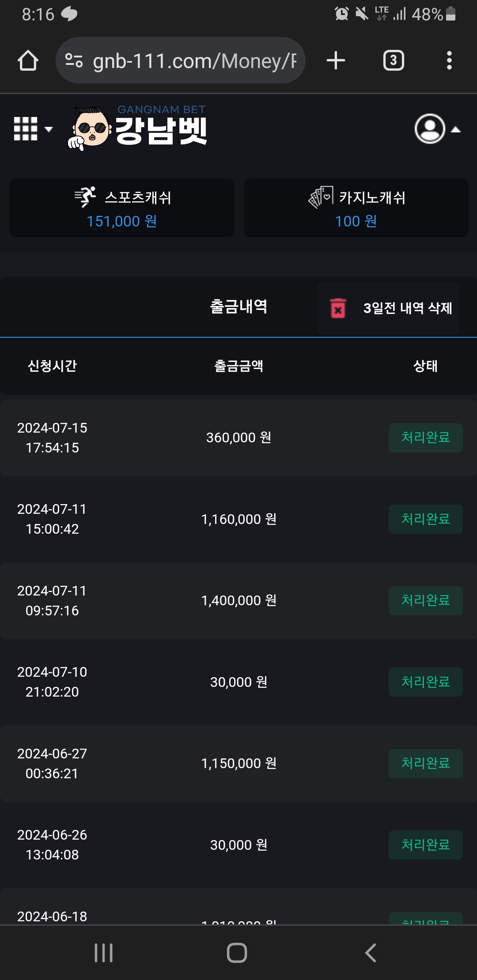This screenshot has width=477, height=980.
Task: Open the grid menu icon
Action: [32, 129]
